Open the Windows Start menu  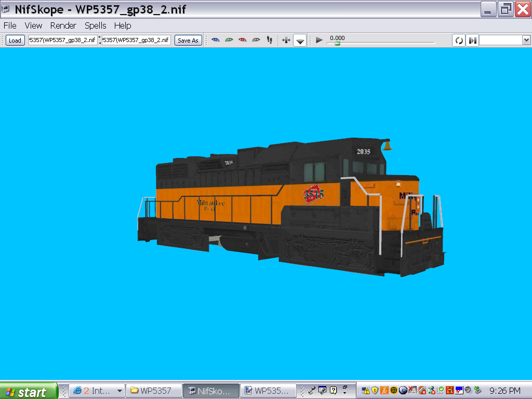tap(29, 391)
